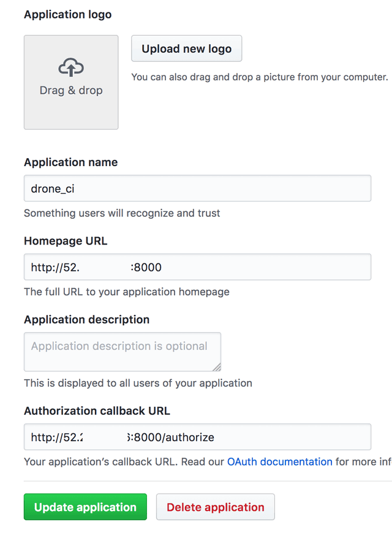Click the textarea resize grip handle

click(217, 366)
